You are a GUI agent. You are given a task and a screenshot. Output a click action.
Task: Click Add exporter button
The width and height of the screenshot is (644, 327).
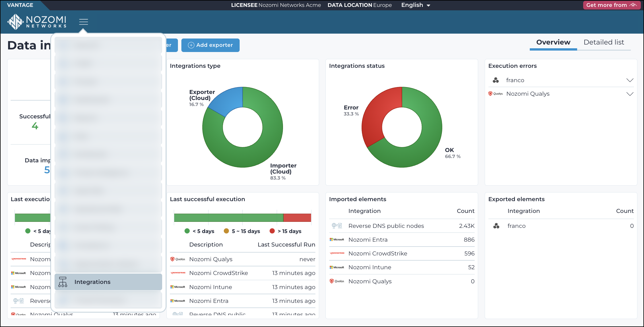click(210, 45)
